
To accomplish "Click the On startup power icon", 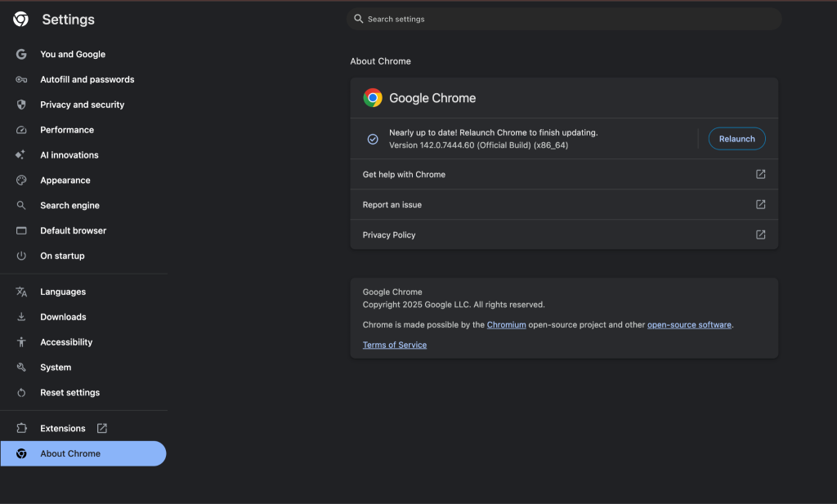I will click(x=22, y=256).
